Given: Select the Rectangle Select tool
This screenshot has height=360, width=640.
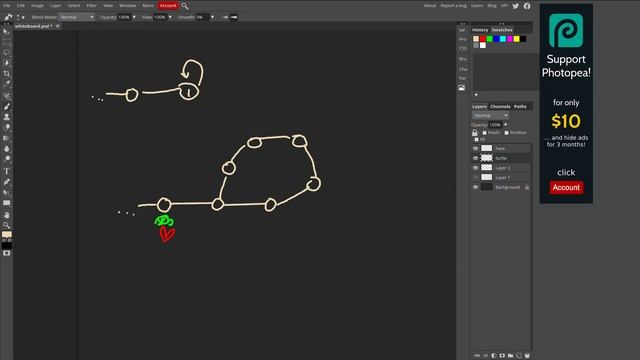Looking at the screenshot, I should tap(7, 42).
